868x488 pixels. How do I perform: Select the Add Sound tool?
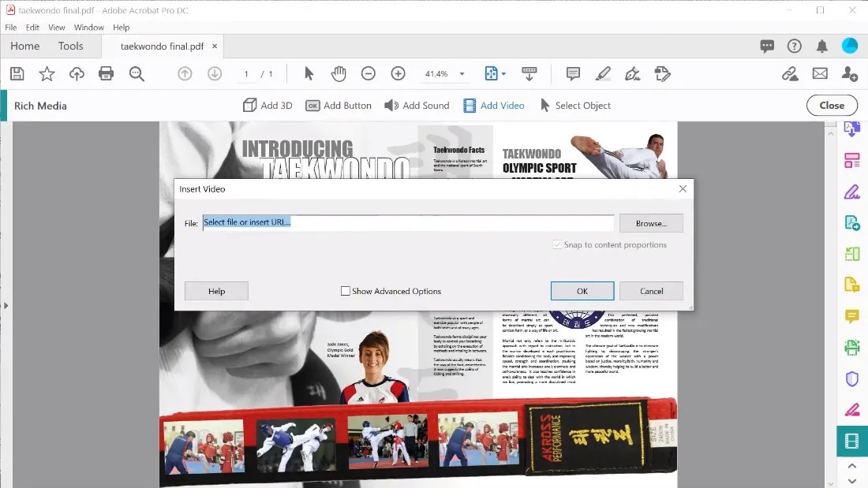coord(416,105)
